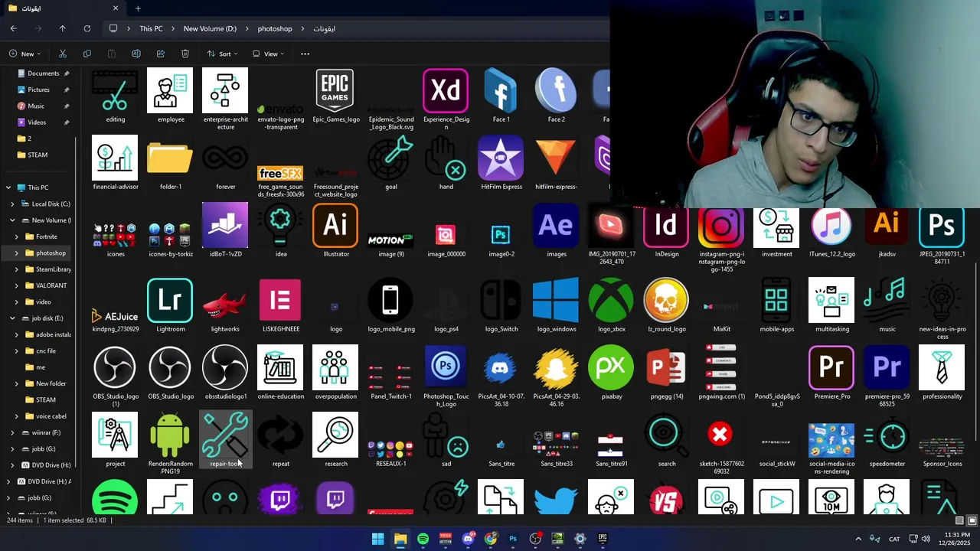Open Photoshop from taskbar

click(513, 539)
